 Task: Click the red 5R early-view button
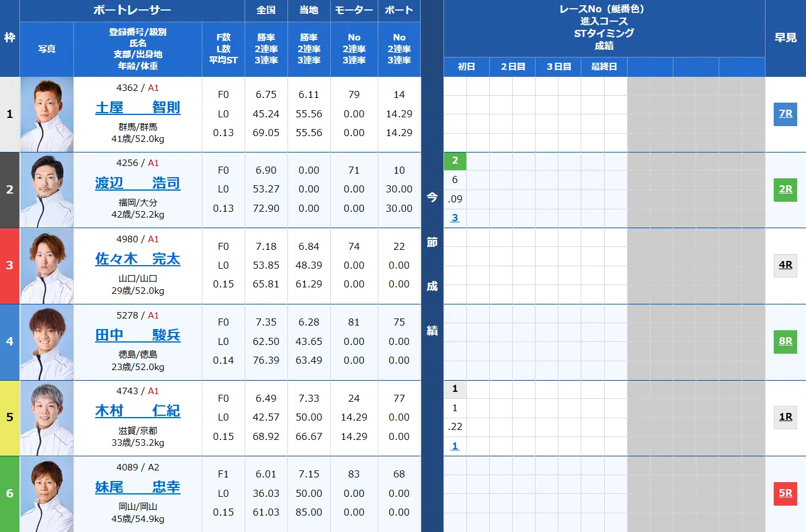[785, 493]
